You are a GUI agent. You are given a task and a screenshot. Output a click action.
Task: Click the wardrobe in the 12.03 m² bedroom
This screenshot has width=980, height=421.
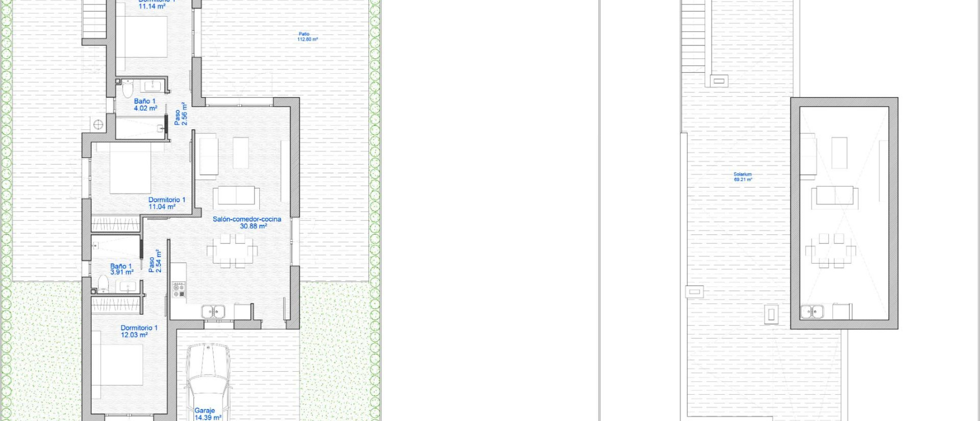click(115, 305)
